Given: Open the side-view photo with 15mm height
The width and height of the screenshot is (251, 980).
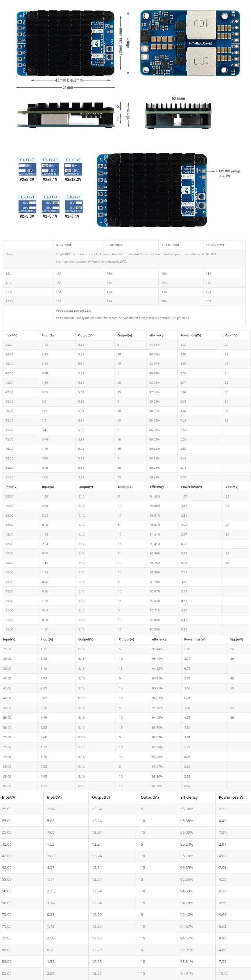Looking at the screenshot, I should (x=66, y=115).
